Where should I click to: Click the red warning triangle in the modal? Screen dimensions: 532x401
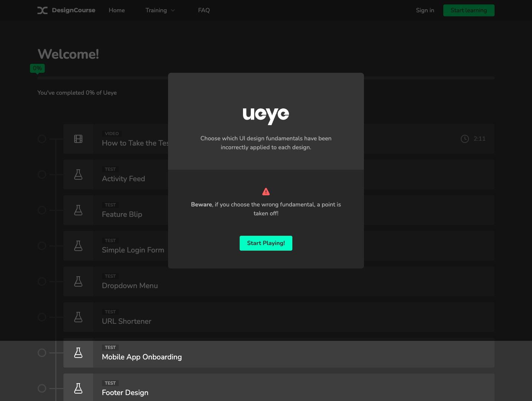pyautogui.click(x=266, y=191)
